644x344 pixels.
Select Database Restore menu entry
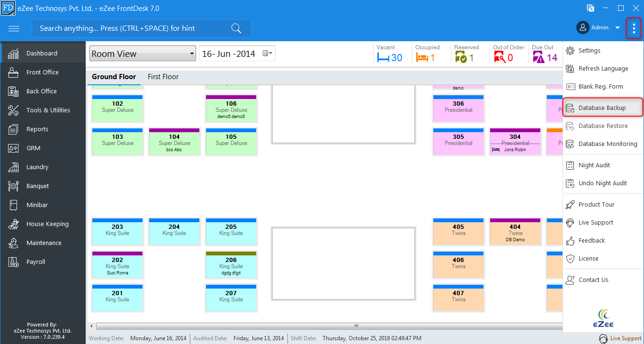(603, 126)
